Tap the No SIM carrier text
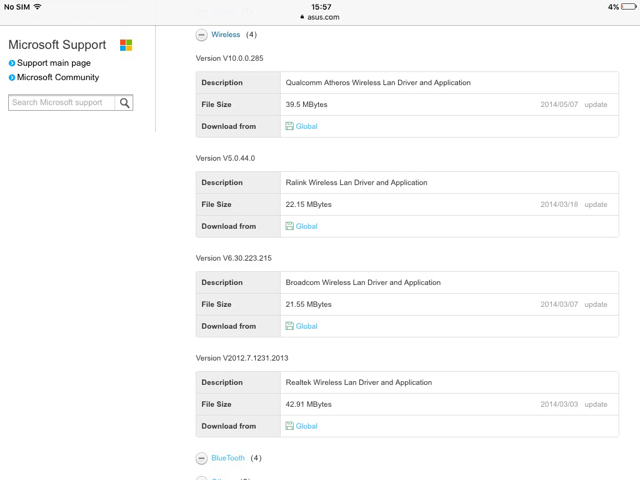Viewport: 640px width, 480px height. click(x=17, y=7)
